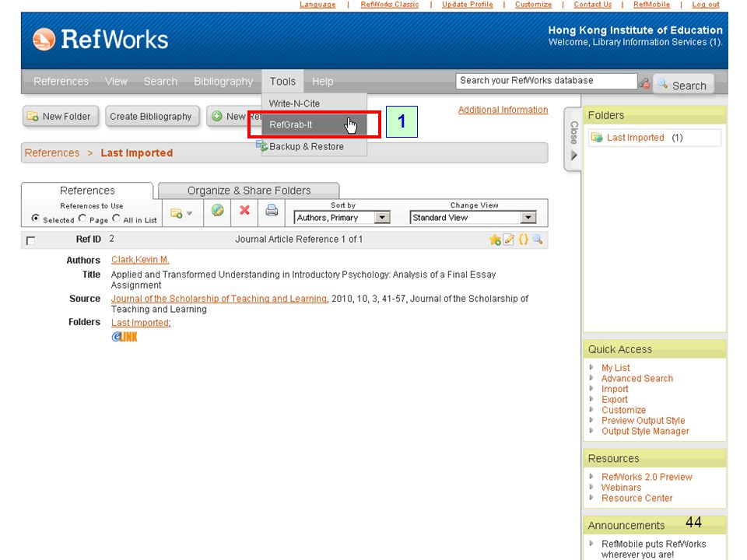Switch to the References tab
Viewport: 747px width, 560px height.
pos(87,191)
